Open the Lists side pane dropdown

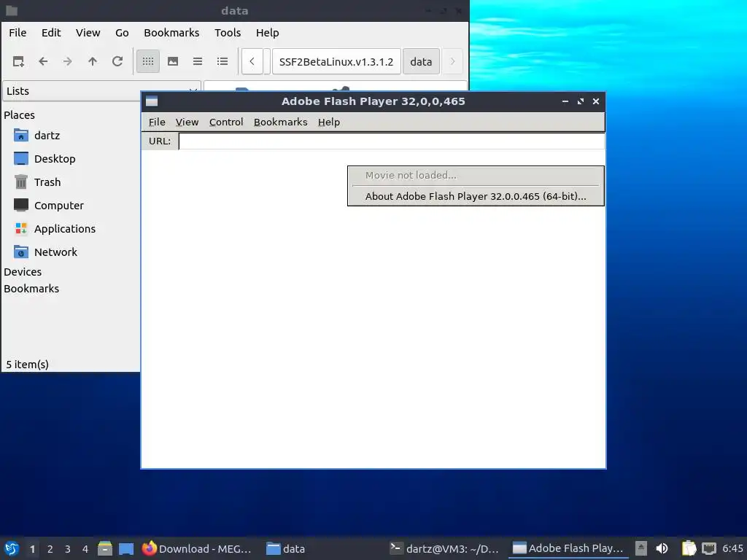point(101,91)
